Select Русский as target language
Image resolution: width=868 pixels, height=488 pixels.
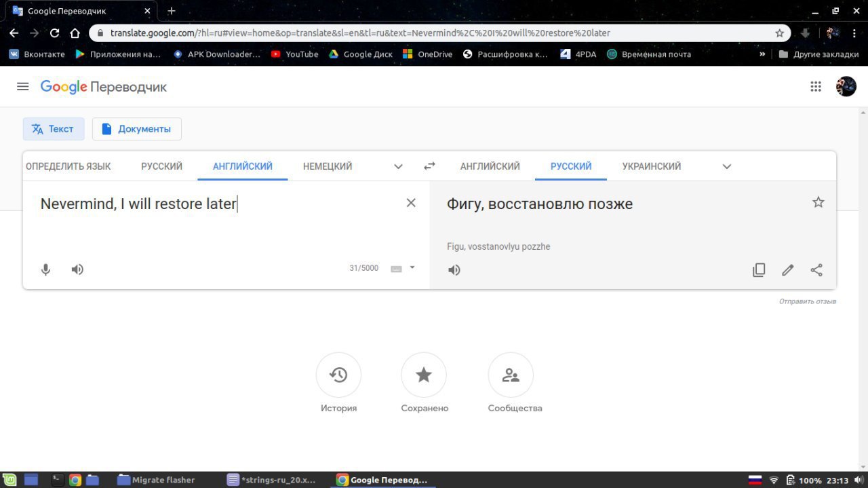[x=571, y=166]
